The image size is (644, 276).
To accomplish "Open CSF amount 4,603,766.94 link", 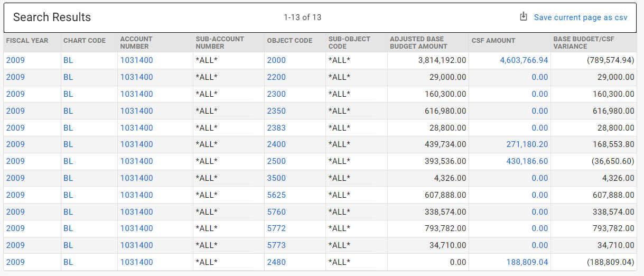I will click(524, 60).
